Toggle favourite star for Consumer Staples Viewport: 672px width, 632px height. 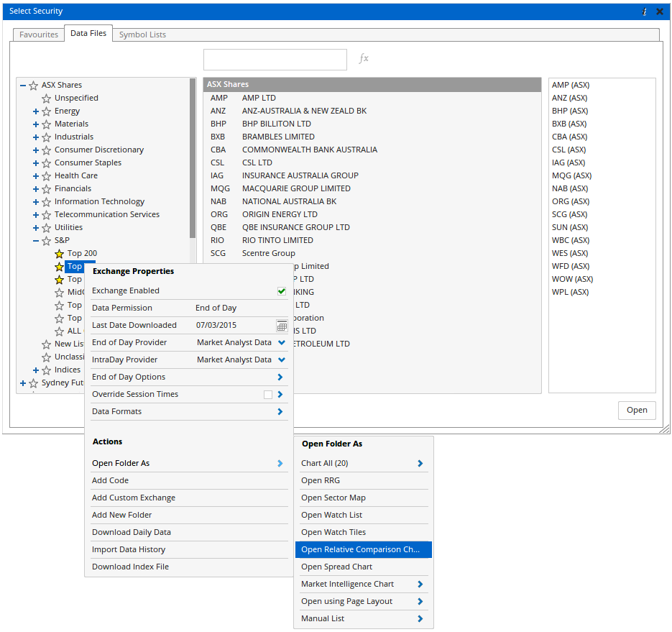click(x=46, y=163)
